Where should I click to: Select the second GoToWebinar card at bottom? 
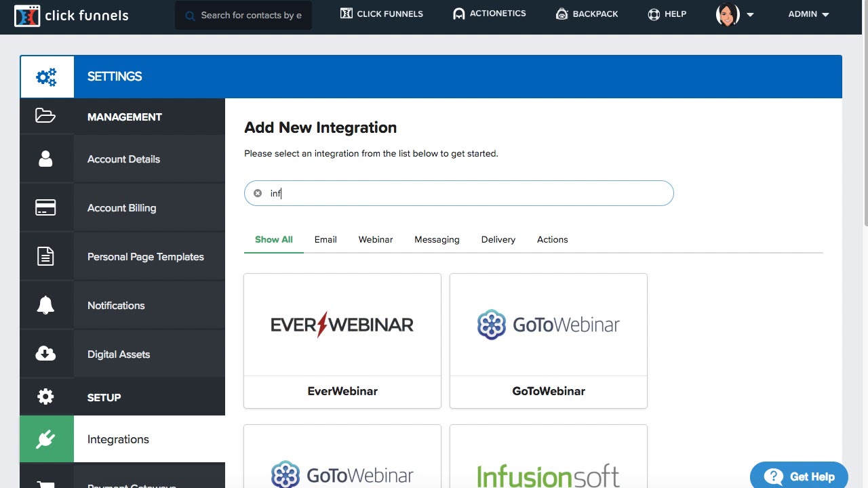click(x=342, y=457)
